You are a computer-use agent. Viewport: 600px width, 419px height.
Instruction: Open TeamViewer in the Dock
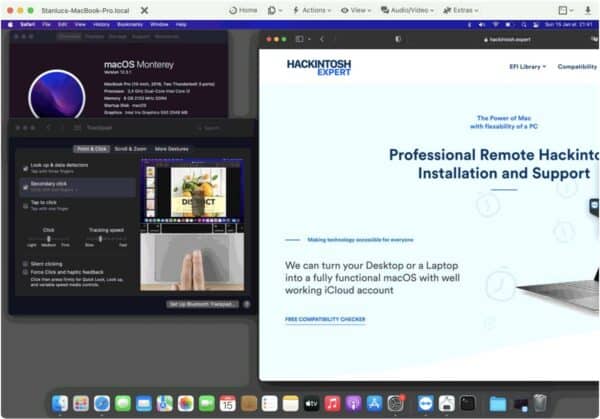pyautogui.click(x=426, y=403)
